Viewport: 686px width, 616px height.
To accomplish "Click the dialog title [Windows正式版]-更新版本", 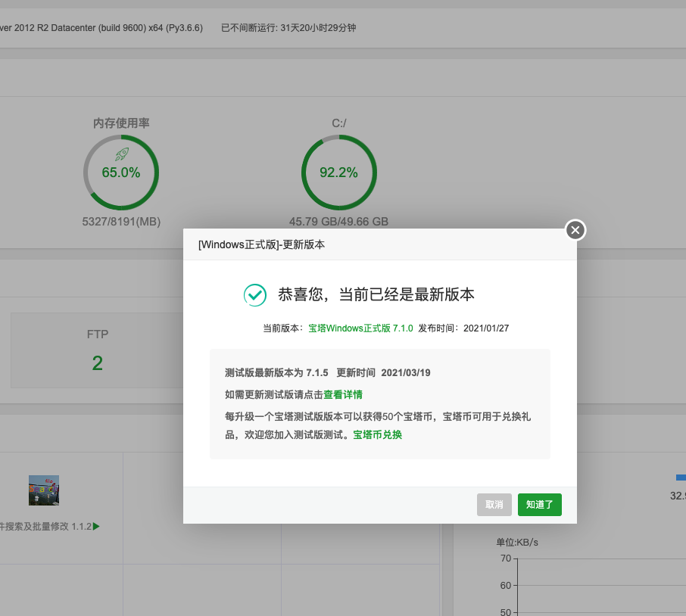I will [262, 244].
